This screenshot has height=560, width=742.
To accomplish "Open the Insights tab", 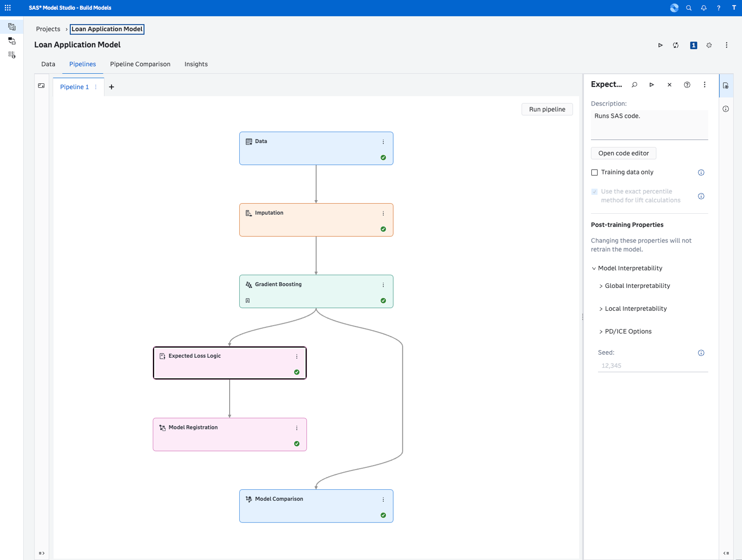I will pyautogui.click(x=196, y=64).
